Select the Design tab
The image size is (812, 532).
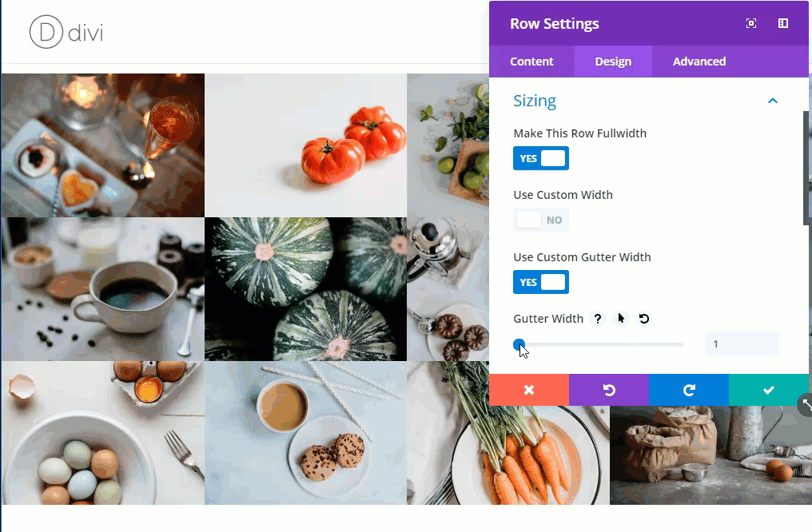tap(613, 61)
